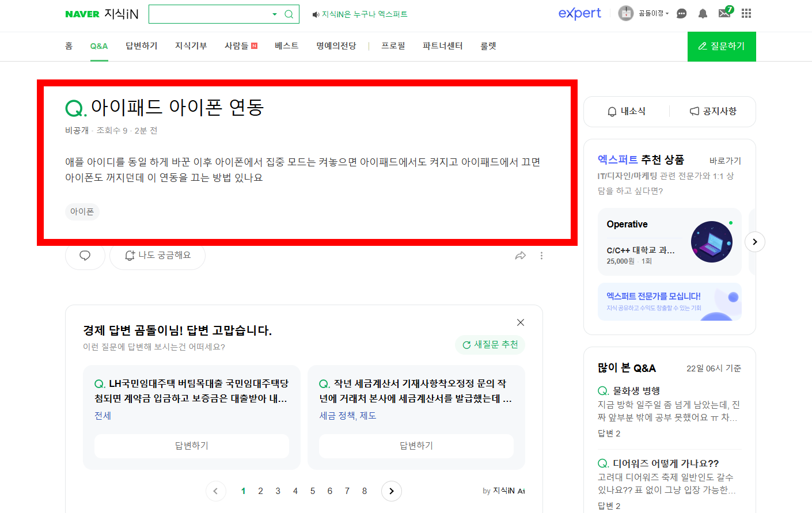812x513 pixels.
Task: Open the 프로필 tab
Action: click(x=393, y=46)
